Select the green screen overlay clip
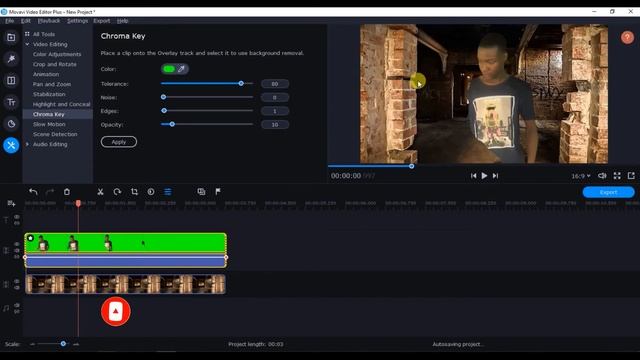 [x=126, y=250]
